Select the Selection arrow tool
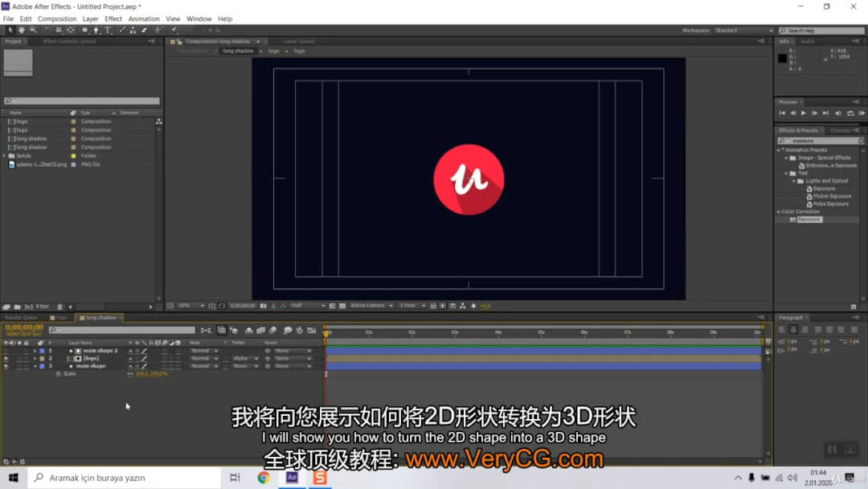868x489 pixels. pos(10,30)
